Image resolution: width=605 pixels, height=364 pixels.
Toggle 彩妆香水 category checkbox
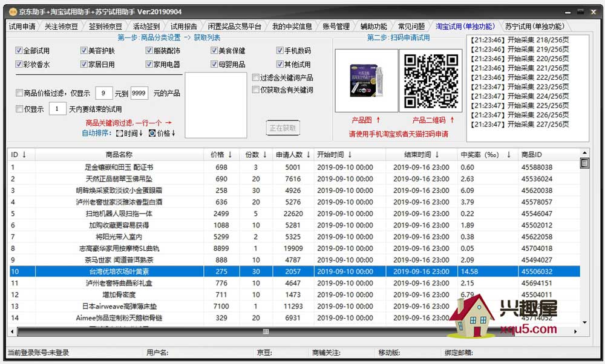[x=19, y=64]
